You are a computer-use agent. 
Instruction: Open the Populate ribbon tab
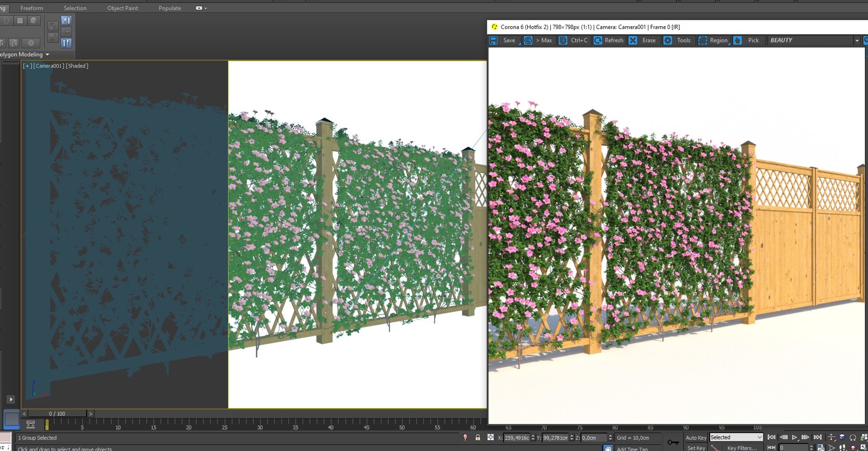pos(170,8)
